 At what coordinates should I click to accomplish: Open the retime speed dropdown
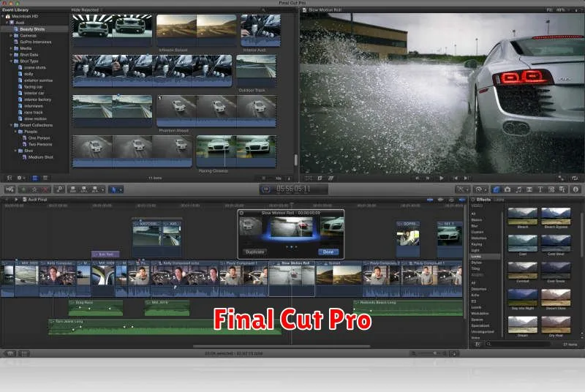coord(480,189)
